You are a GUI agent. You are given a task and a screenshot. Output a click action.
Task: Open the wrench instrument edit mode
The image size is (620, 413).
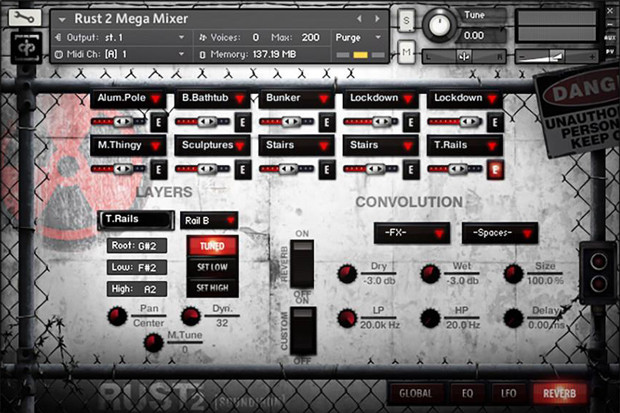pyautogui.click(x=24, y=17)
